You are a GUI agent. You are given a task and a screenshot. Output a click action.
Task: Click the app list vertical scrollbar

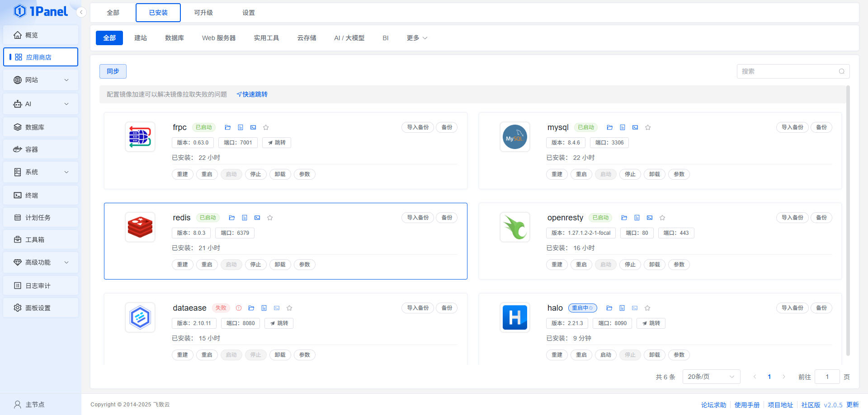click(x=848, y=220)
